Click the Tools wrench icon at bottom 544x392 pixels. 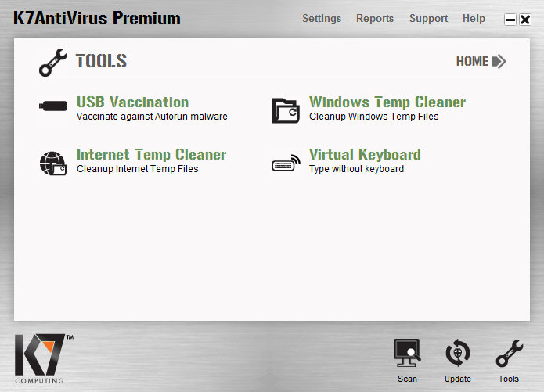pos(509,354)
